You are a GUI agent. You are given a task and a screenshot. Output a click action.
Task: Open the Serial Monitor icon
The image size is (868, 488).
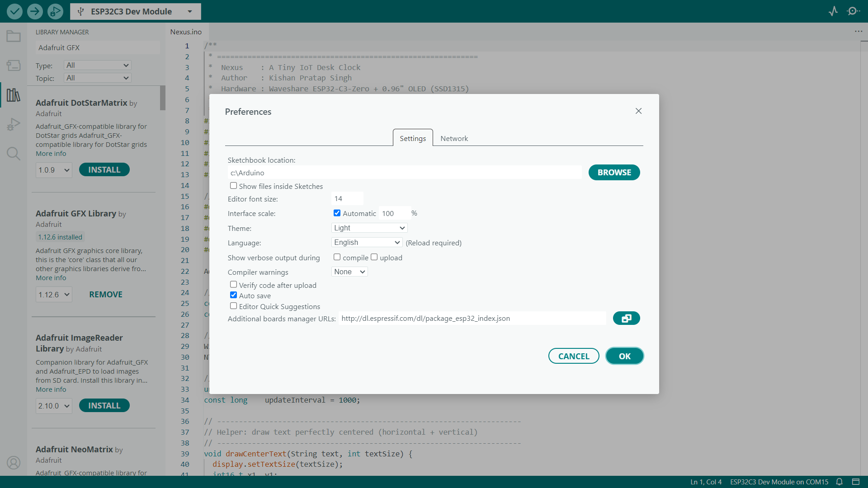853,11
